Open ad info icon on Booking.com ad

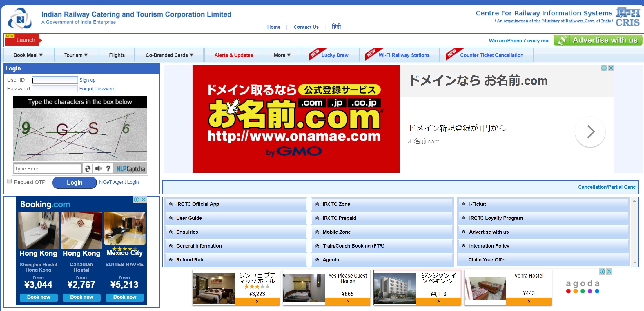[x=137, y=199]
